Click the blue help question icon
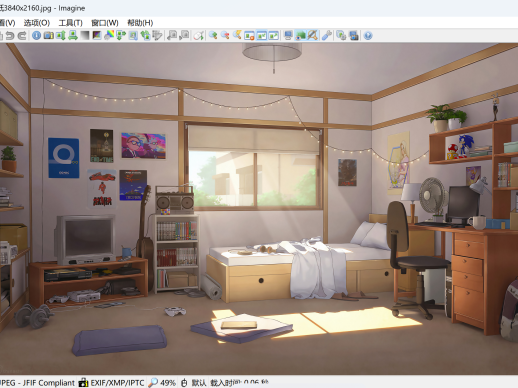This screenshot has width=518, height=388. [x=368, y=35]
